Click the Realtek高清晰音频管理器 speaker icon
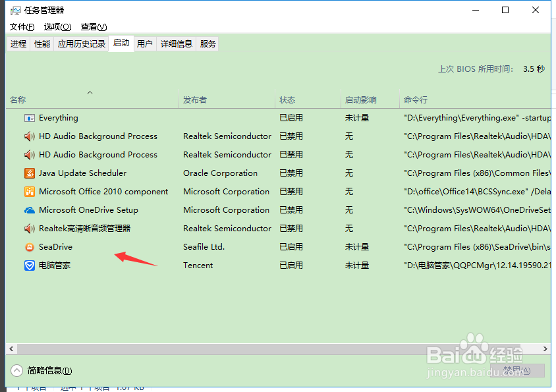Screen dimensions: 556x392 click(x=30, y=229)
